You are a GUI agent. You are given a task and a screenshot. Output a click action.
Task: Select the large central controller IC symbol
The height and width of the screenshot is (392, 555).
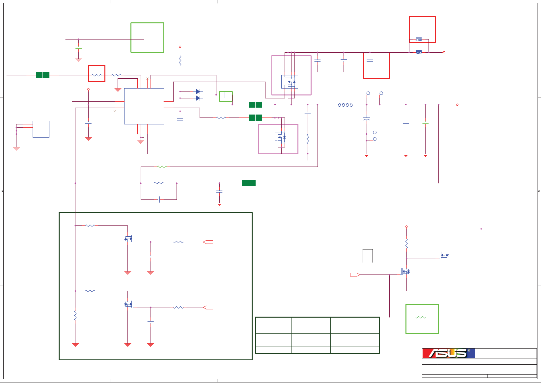144,106
